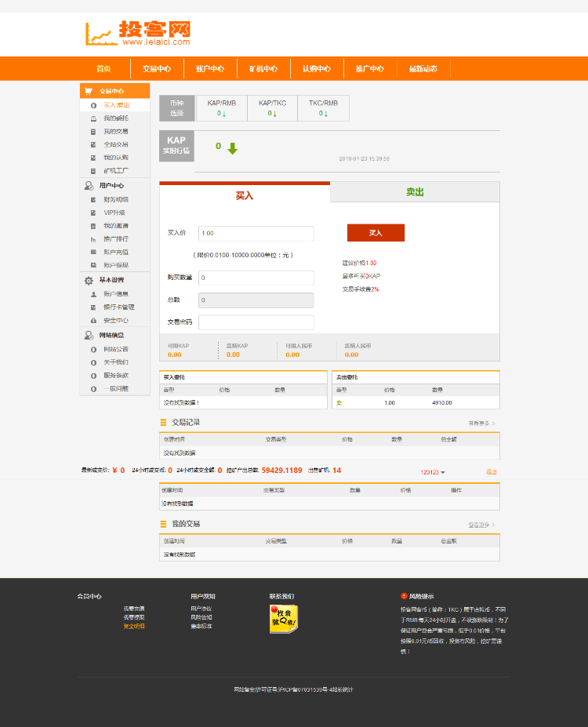Click the icon beside 账户提现

tap(93, 265)
